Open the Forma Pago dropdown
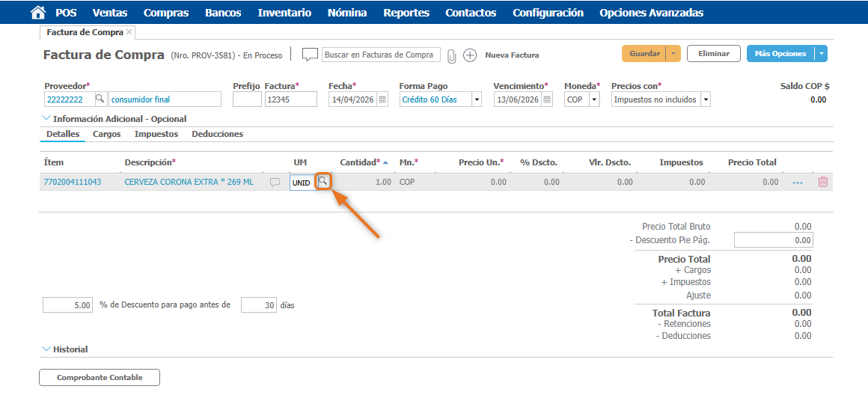Image resolution: width=868 pixels, height=404 pixels. point(477,100)
